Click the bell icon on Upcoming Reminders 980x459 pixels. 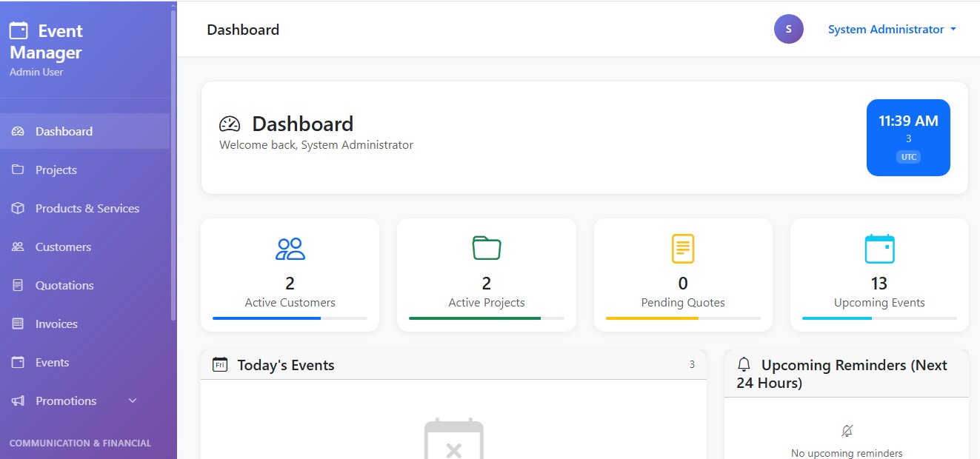point(743,363)
